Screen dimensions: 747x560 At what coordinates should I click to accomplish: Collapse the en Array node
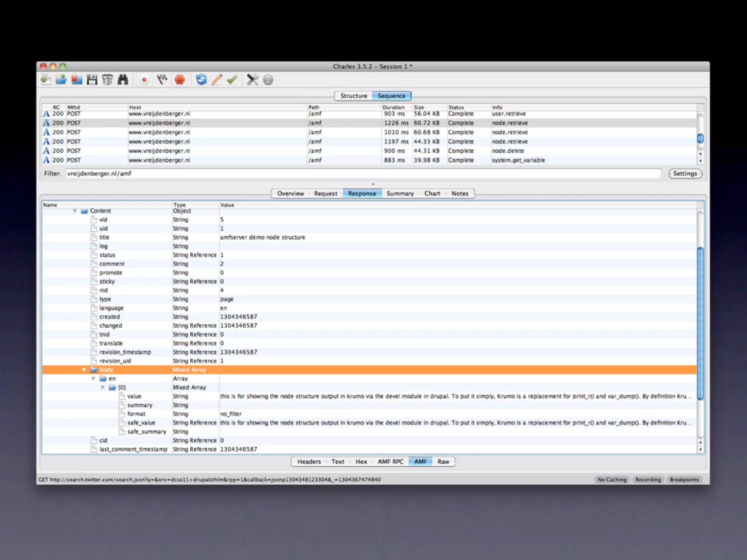pyautogui.click(x=93, y=378)
